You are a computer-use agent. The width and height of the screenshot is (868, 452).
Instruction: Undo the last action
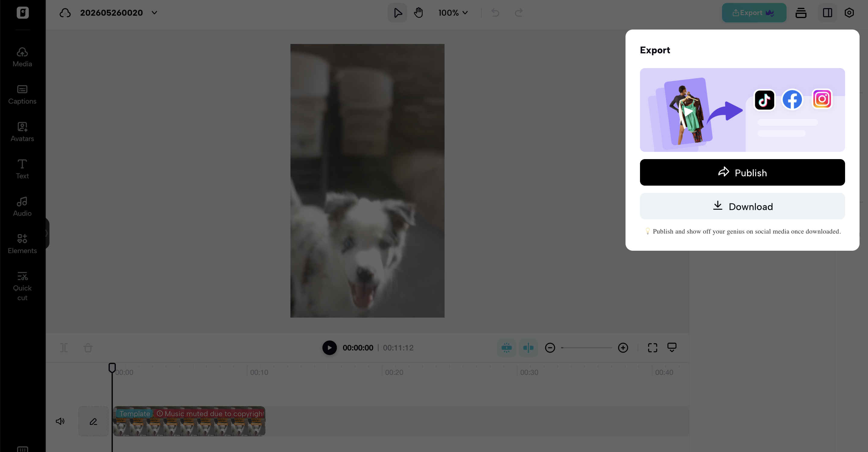point(495,13)
